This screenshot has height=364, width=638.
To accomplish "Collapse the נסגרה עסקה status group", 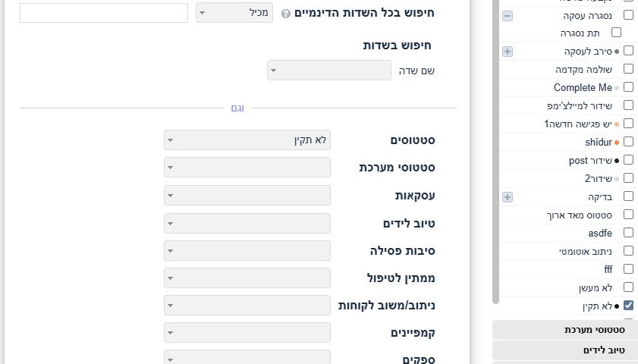I will (508, 16).
